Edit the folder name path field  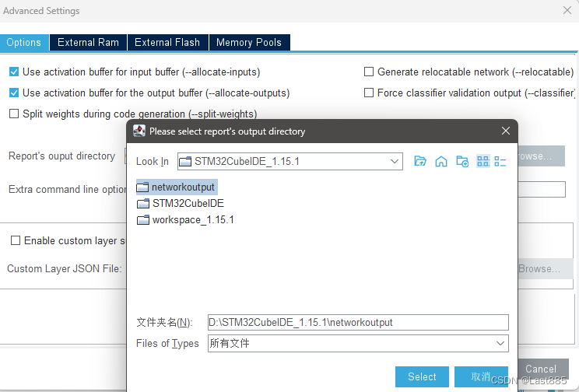click(358, 322)
